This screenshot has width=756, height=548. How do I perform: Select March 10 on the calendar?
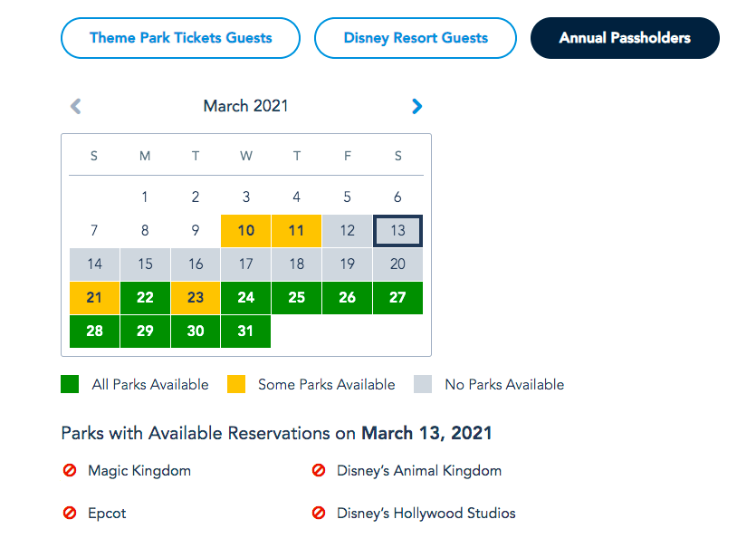(x=246, y=230)
